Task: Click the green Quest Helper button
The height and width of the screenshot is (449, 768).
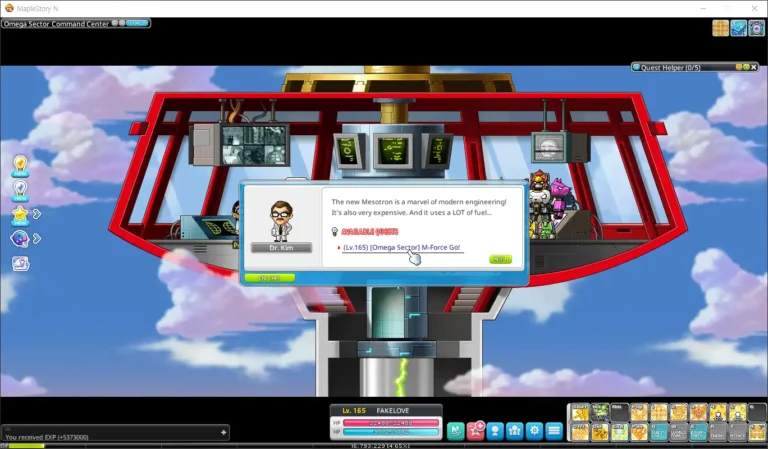Action: point(746,67)
